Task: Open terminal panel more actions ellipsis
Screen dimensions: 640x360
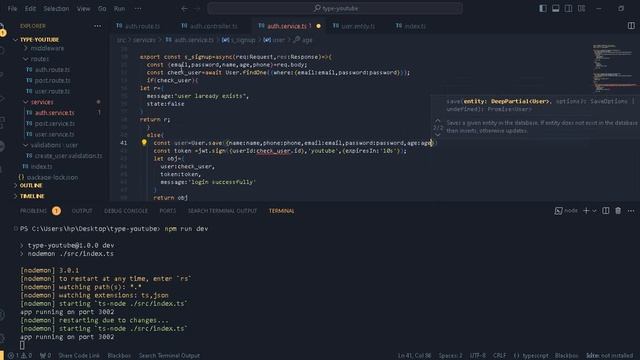Action: click(x=631, y=211)
